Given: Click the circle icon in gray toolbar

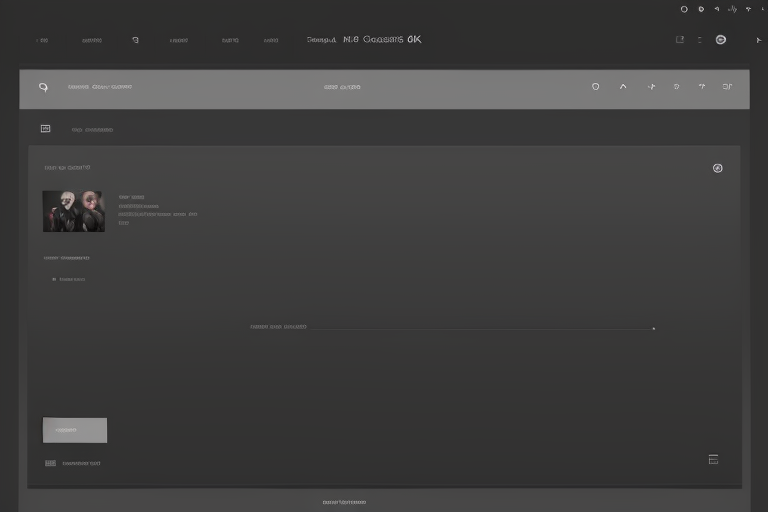Looking at the screenshot, I should [x=596, y=87].
